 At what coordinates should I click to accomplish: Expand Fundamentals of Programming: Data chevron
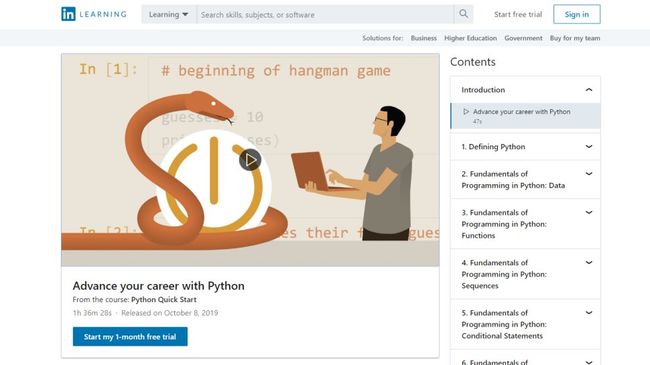pos(589,174)
